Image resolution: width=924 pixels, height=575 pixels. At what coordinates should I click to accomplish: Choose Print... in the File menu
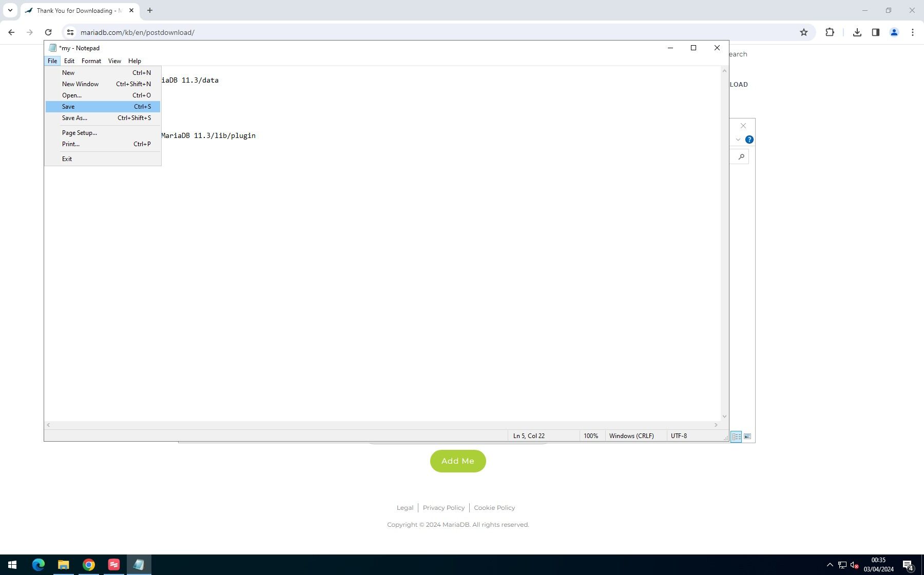pyautogui.click(x=103, y=144)
